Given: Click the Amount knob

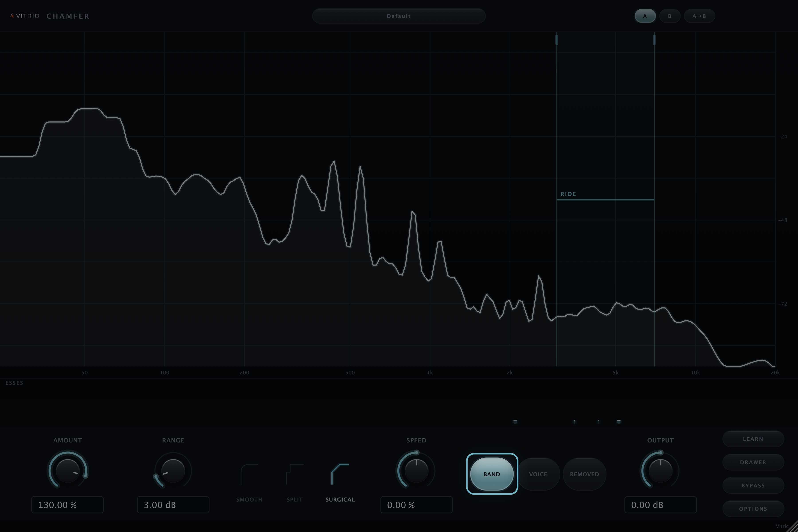Looking at the screenshot, I should point(68,471).
